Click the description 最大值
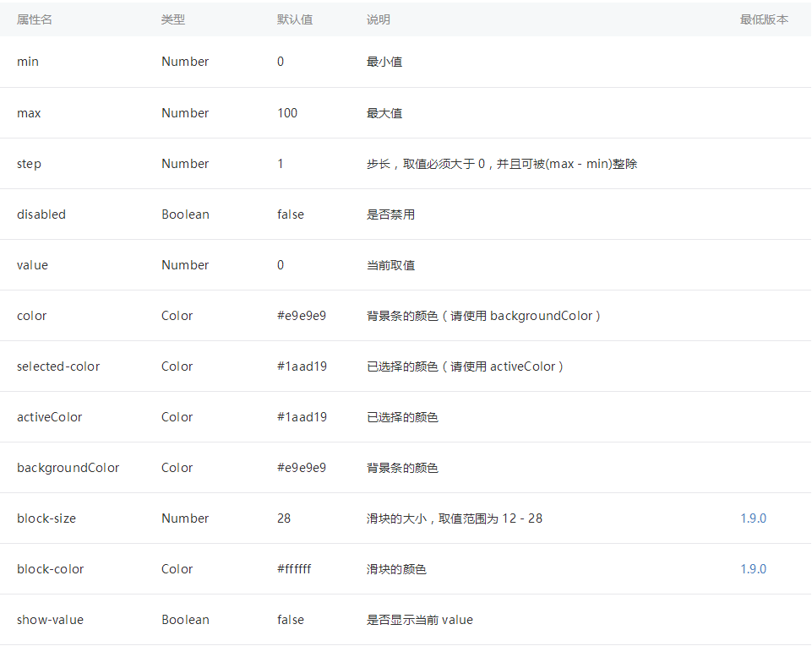 click(384, 113)
